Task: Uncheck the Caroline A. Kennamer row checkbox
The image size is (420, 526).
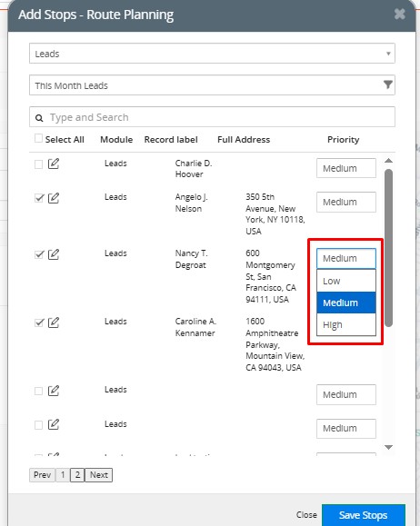Action: click(x=39, y=323)
